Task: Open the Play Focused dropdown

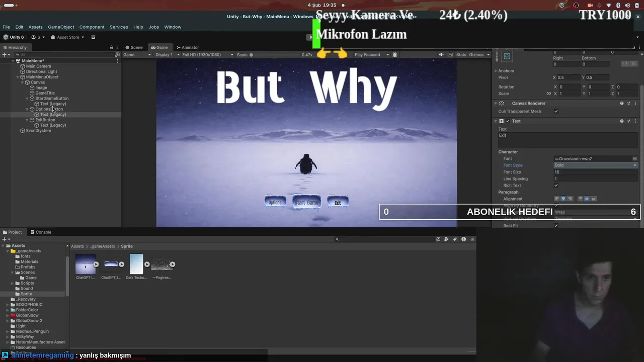Action: [372, 55]
